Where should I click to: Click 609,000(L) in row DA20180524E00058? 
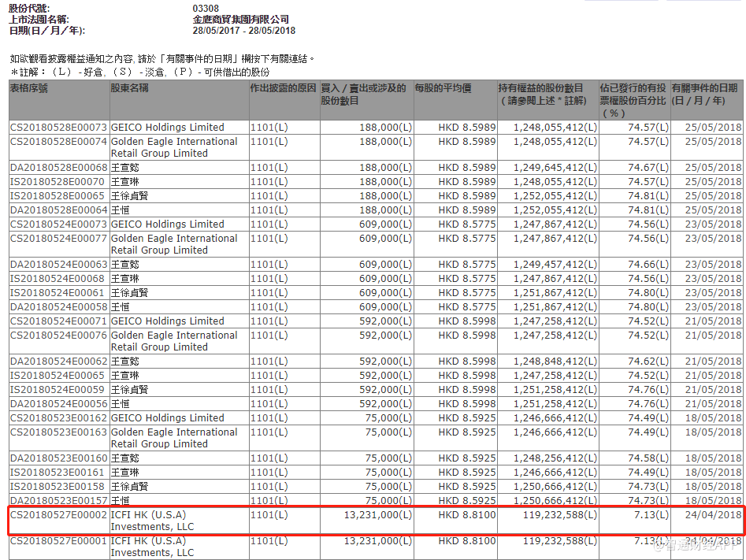[385, 307]
